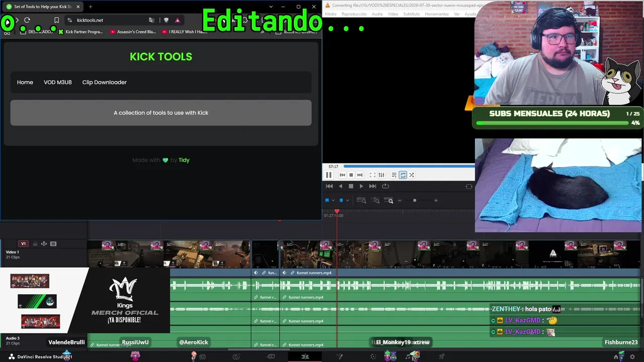Click the VLC seek progress bar

[409, 166]
